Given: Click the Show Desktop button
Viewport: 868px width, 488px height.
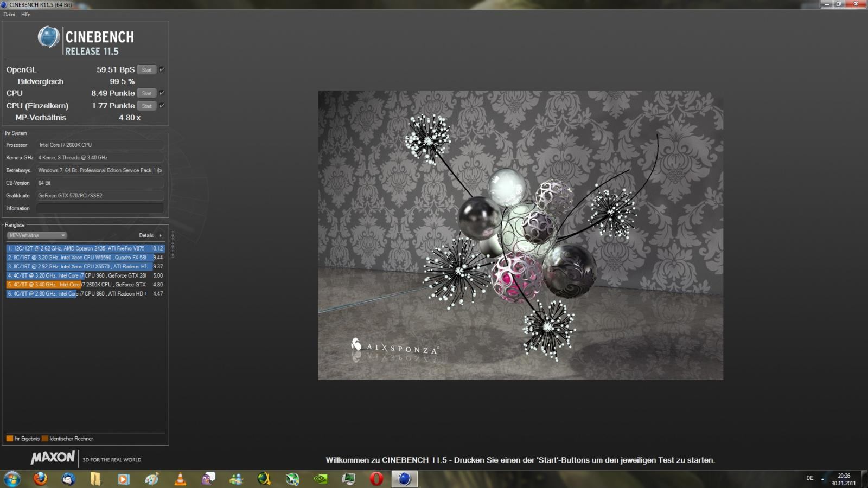Looking at the screenshot, I should 864,479.
